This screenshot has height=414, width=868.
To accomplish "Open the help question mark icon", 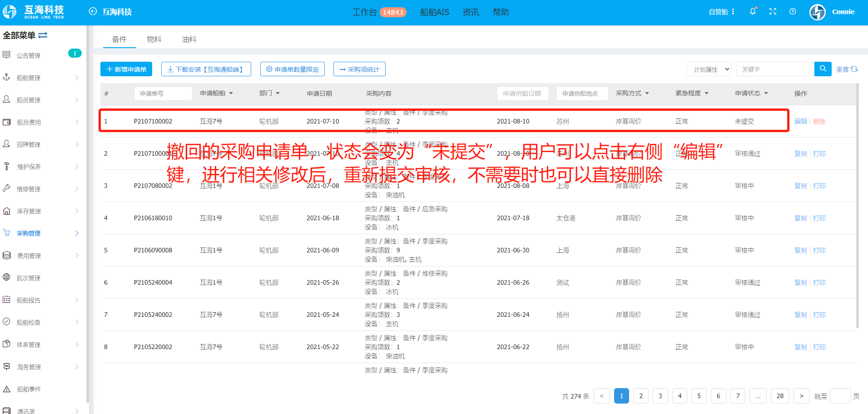I will click(793, 11).
